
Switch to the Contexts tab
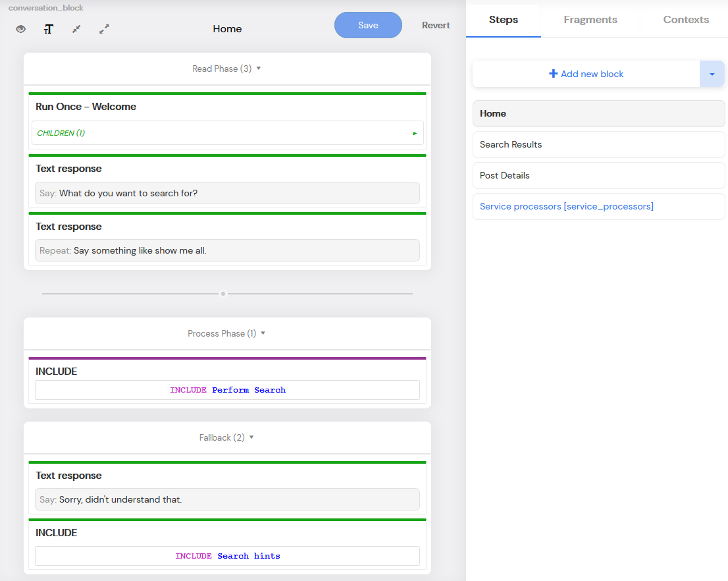coord(686,20)
